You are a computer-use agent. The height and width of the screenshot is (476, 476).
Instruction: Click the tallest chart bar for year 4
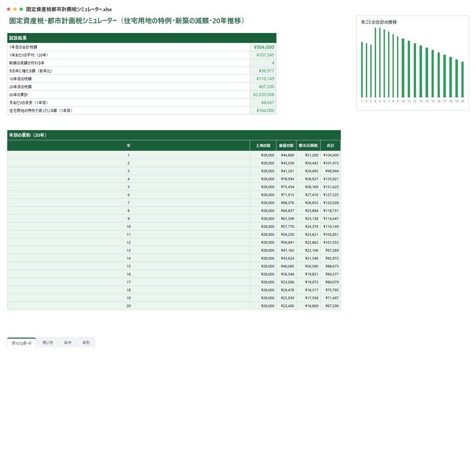pyautogui.click(x=375, y=63)
